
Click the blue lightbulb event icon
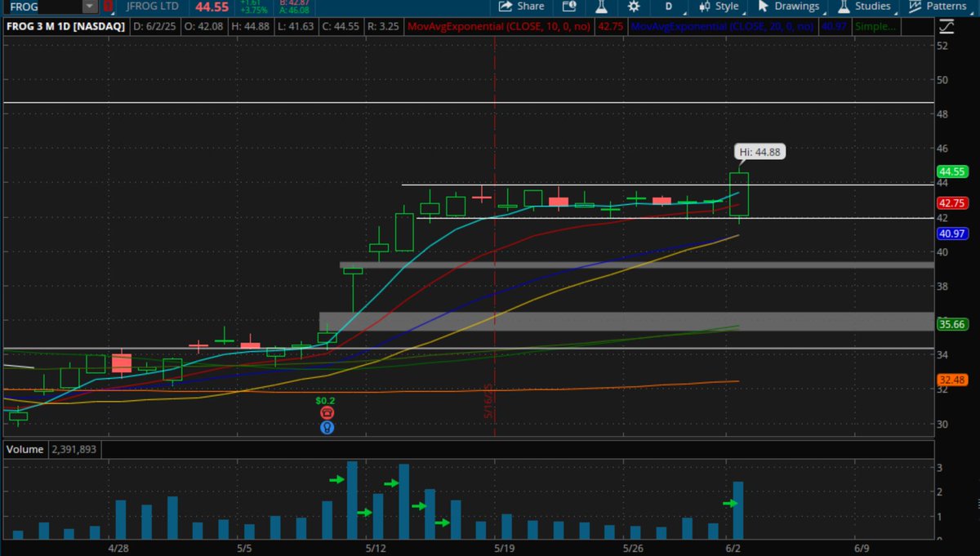pyautogui.click(x=327, y=427)
